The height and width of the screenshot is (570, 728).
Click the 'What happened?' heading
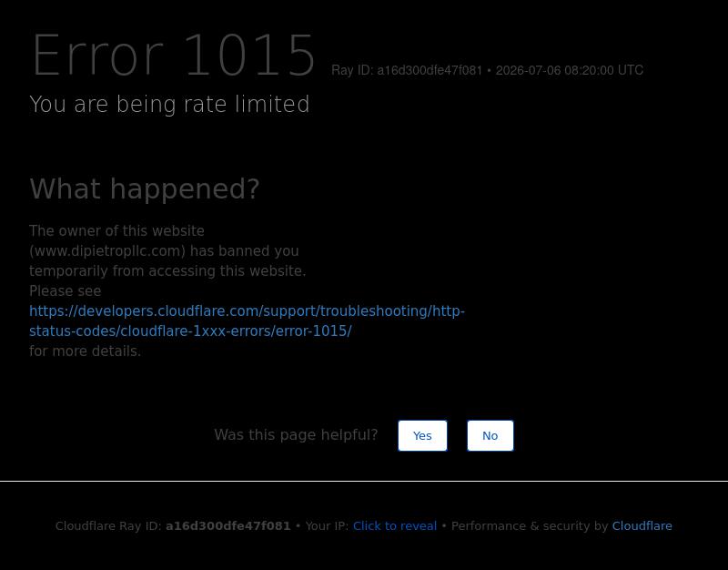pos(145,188)
